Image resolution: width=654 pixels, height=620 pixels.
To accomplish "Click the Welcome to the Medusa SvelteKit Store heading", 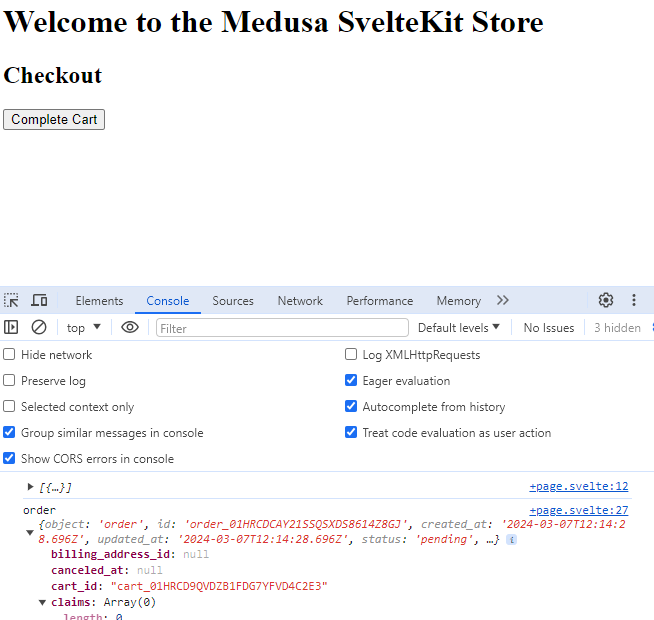I will [274, 22].
